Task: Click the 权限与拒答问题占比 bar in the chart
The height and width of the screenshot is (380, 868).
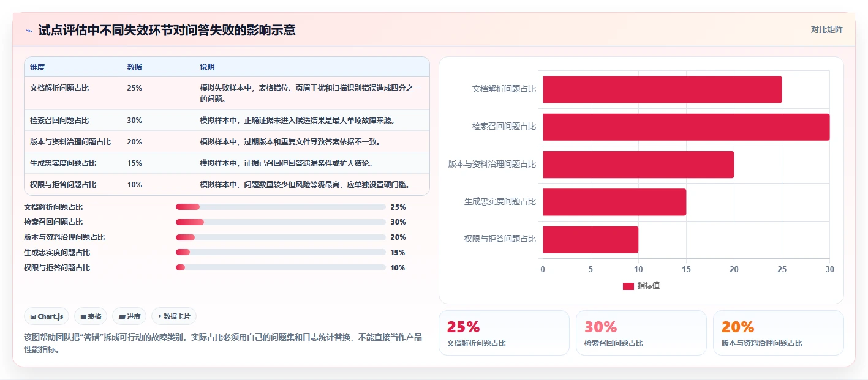Action: pos(591,240)
